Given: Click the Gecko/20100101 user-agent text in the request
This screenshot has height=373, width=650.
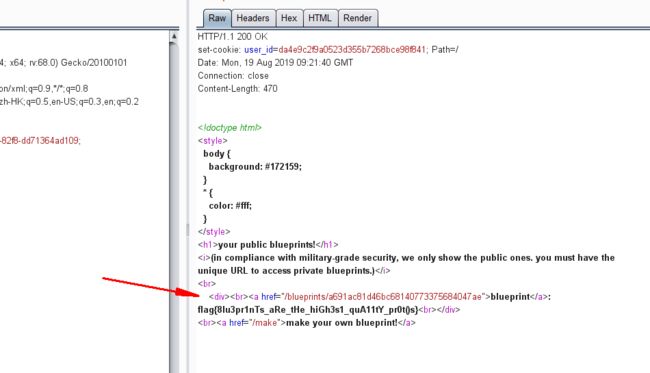Looking at the screenshot, I should coord(94,63).
